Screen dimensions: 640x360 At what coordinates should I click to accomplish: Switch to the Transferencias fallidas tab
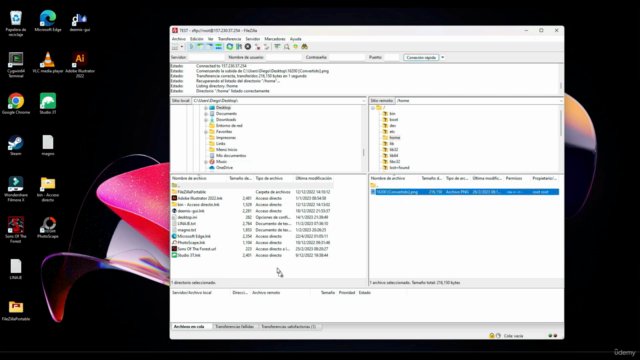click(x=234, y=327)
